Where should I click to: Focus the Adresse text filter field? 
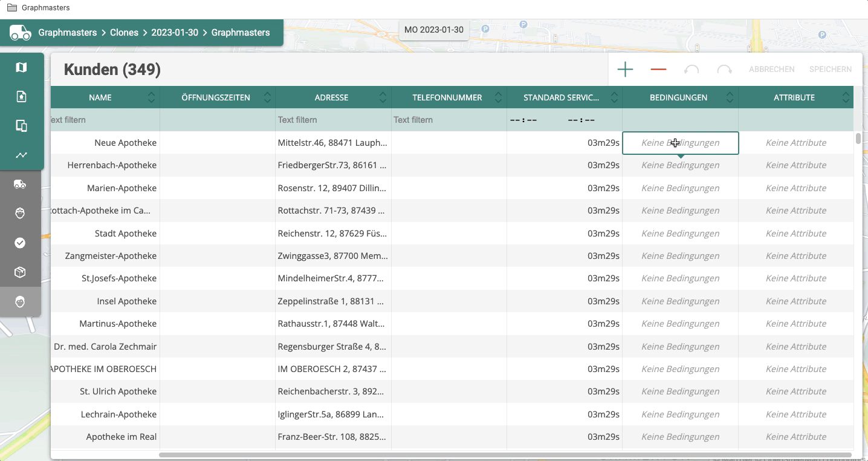333,120
